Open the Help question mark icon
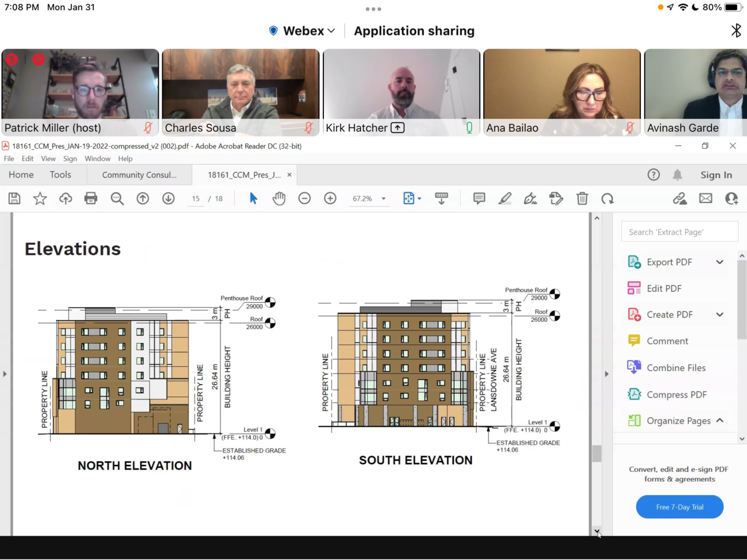Screen dimensions: 747x560 [x=654, y=174]
